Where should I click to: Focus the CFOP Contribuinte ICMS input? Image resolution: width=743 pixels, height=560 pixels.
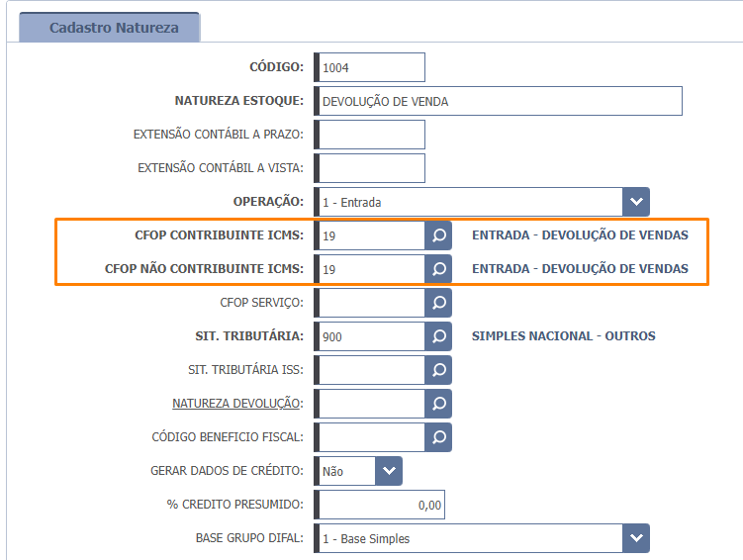coord(370,235)
